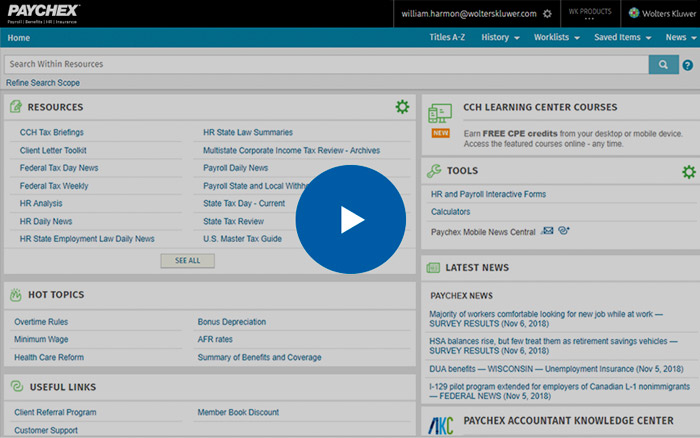Open Summary of Benefits and Coverage

tap(259, 357)
